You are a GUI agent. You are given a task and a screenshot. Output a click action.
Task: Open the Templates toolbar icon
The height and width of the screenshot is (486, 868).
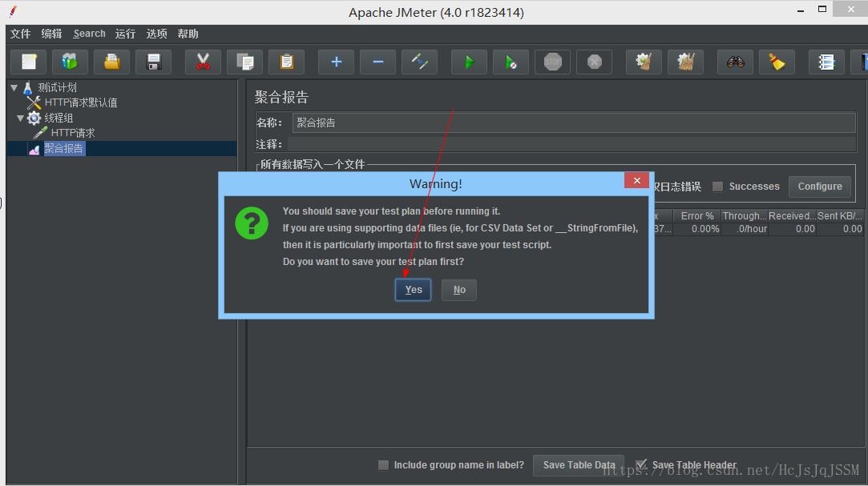pyautogui.click(x=70, y=62)
